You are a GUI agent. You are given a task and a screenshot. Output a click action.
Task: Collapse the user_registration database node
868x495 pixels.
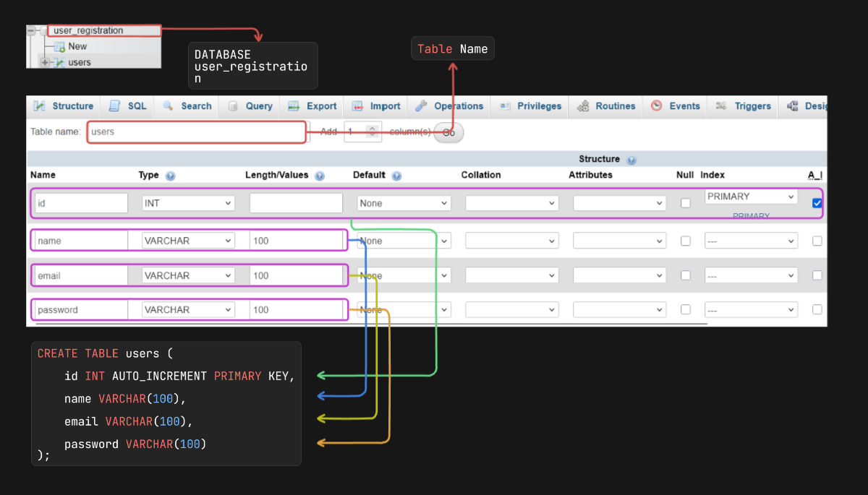pos(30,31)
